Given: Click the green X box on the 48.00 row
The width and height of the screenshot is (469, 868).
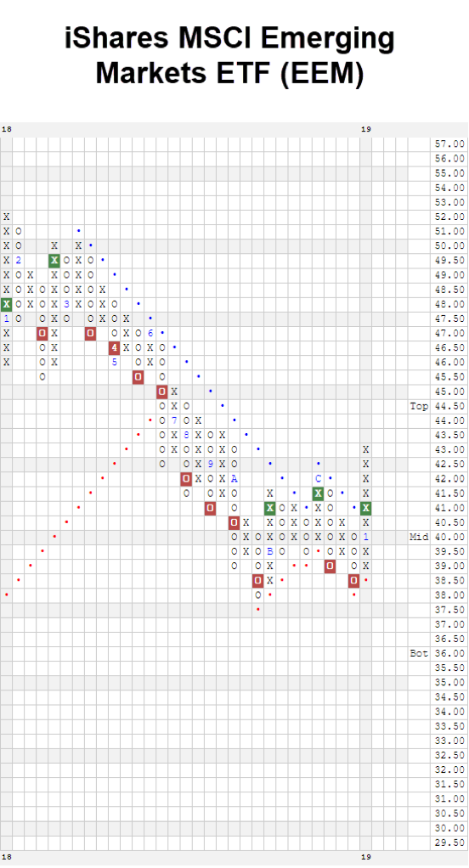Looking at the screenshot, I should pos(6,304).
